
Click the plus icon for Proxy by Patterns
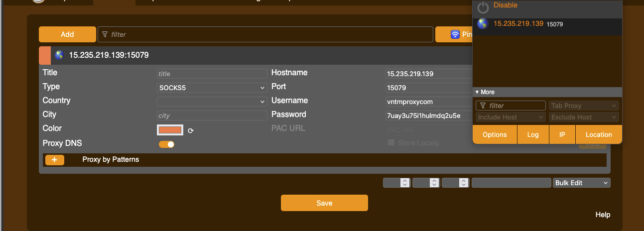click(55, 160)
